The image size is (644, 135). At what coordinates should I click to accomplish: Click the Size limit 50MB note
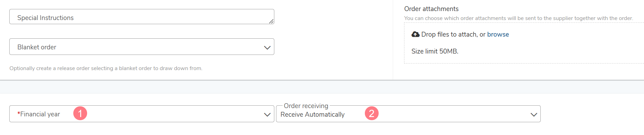coord(435,51)
